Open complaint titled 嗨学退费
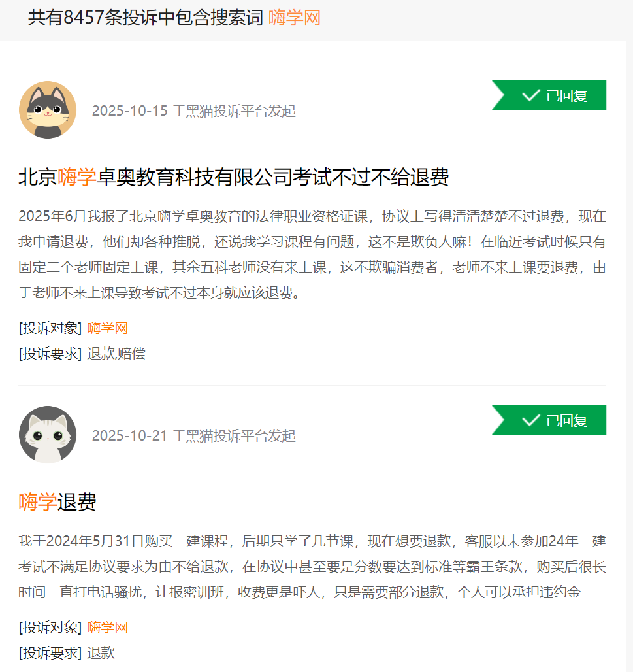 (x=57, y=502)
